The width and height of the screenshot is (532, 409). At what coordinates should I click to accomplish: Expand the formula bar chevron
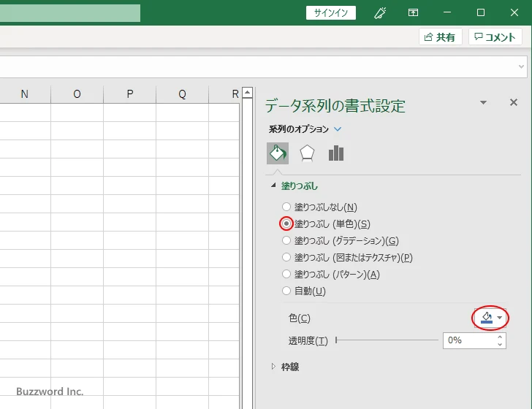click(x=521, y=66)
